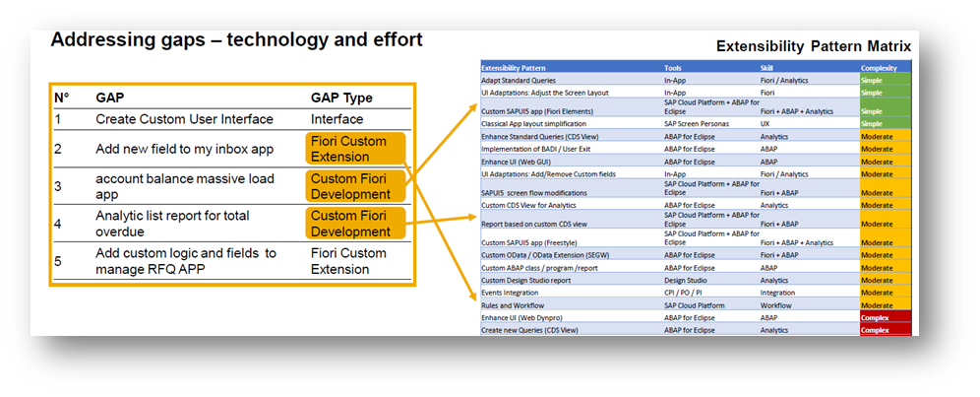980x397 pixels.
Task: Click the orange 'Fiori Custom Extension' highlighted box
Action: pos(354,149)
